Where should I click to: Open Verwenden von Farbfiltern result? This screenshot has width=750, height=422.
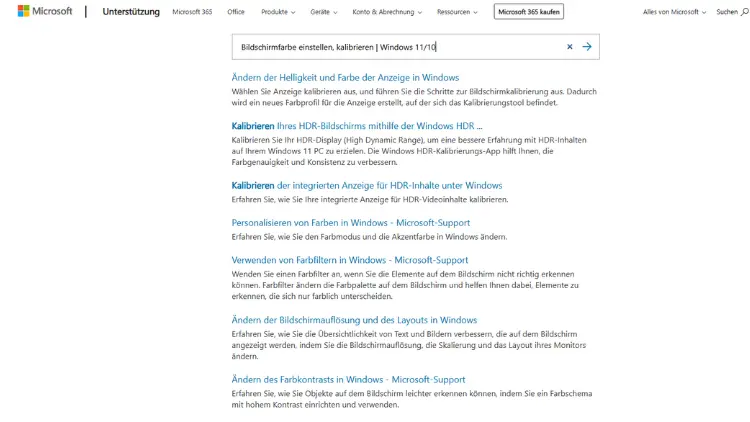tap(350, 260)
